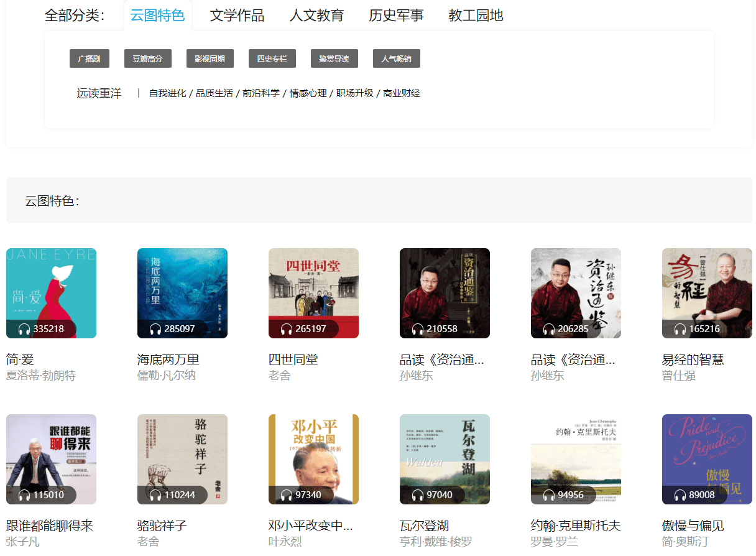Click the 傲慢与偏见 title text
The width and height of the screenshot is (756, 556).
(x=693, y=526)
